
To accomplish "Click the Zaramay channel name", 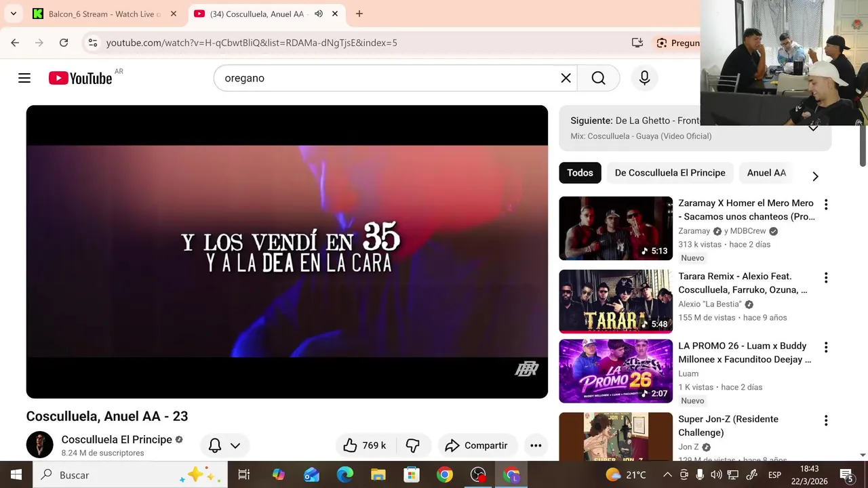I will (x=694, y=231).
